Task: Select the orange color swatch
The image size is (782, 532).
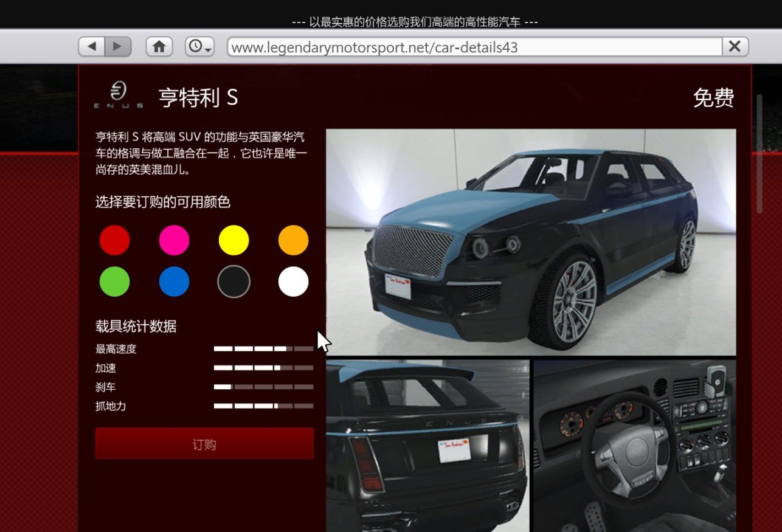Action: [293, 240]
